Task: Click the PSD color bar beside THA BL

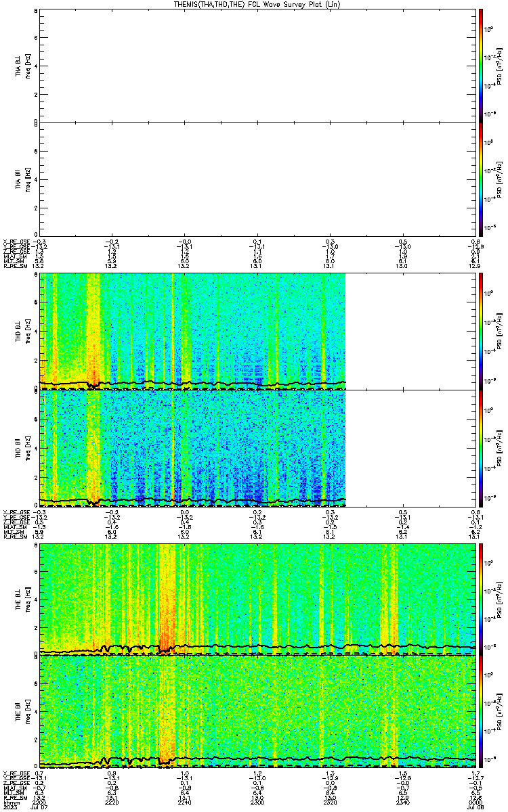Action: click(481, 66)
